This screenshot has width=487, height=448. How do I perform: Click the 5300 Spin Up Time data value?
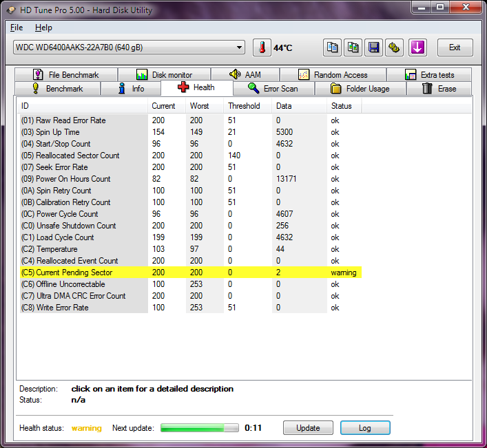(284, 132)
